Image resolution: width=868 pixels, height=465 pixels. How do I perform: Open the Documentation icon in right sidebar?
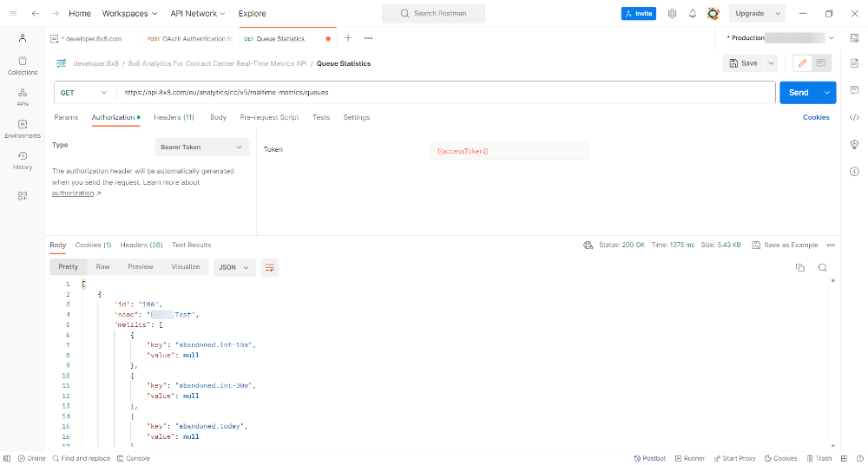[x=854, y=63]
